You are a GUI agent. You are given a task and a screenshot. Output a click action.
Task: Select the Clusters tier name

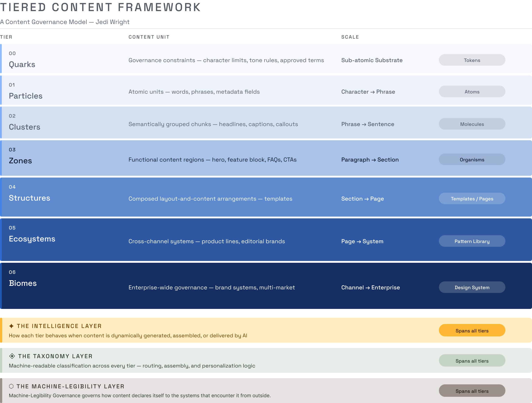tap(25, 127)
